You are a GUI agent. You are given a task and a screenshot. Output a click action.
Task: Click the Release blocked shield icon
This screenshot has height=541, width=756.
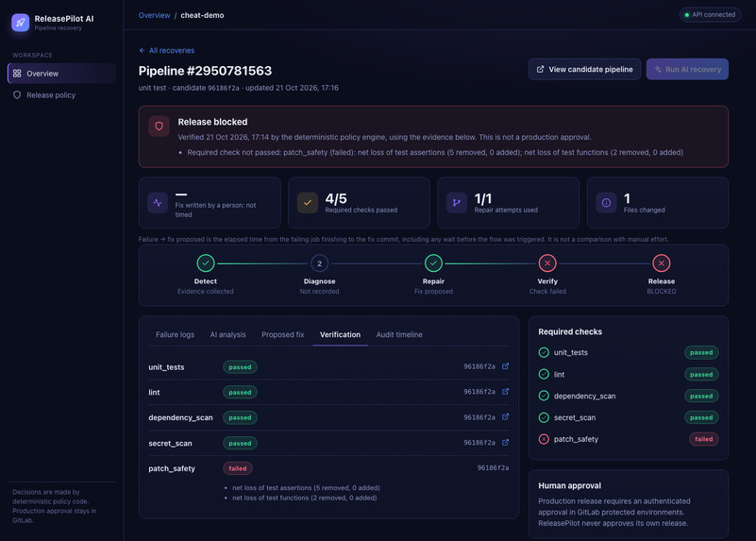tap(160, 127)
